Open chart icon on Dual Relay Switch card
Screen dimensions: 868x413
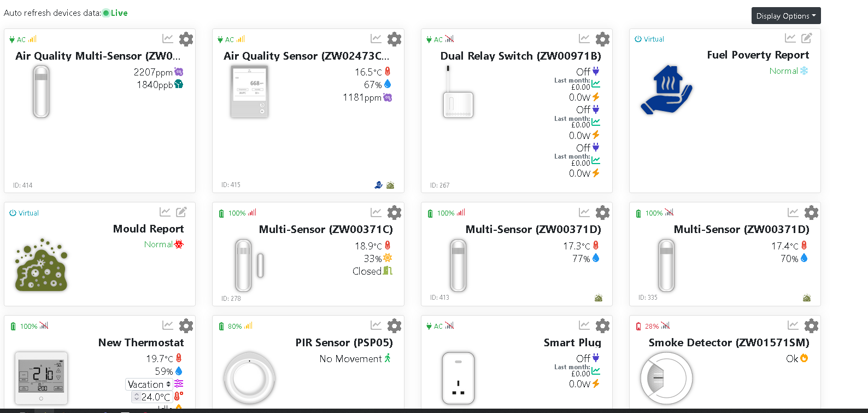[584, 39]
